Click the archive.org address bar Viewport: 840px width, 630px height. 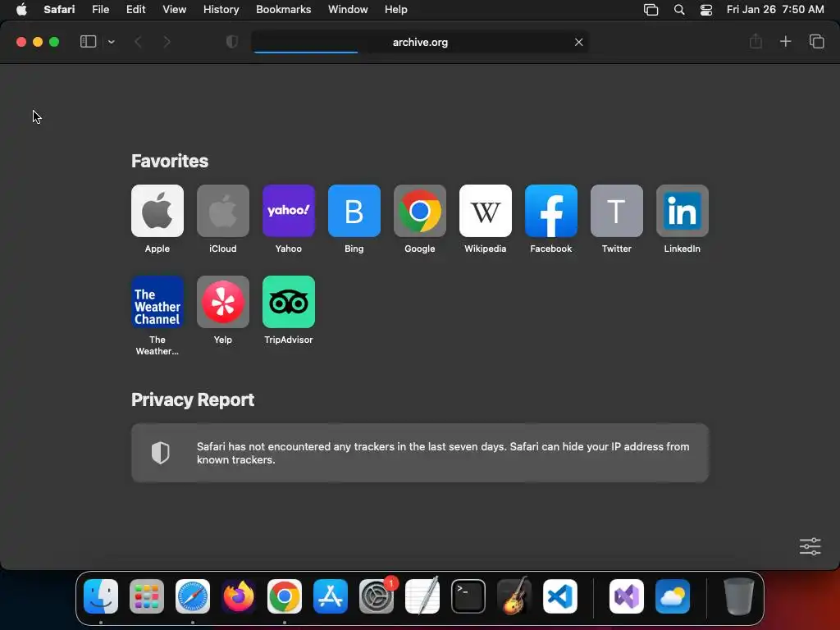[x=420, y=42]
